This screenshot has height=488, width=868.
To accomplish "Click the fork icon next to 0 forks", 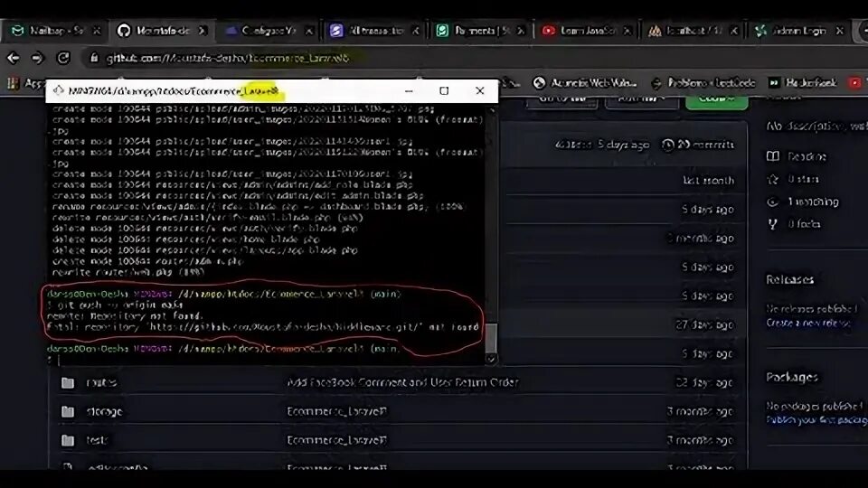I will pos(773,224).
